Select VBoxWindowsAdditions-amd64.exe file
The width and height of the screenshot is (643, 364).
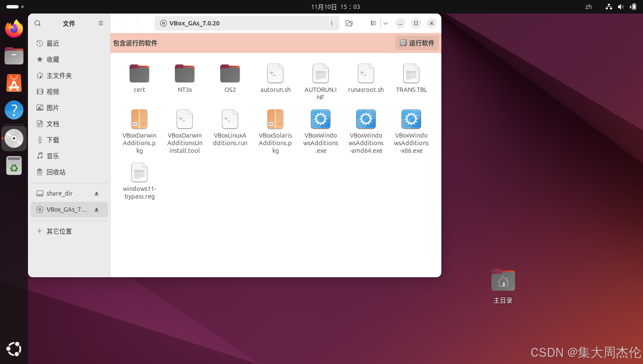(x=366, y=131)
